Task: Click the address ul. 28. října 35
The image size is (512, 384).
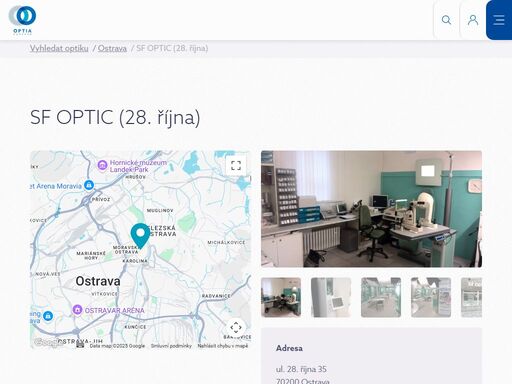Action: point(301,369)
